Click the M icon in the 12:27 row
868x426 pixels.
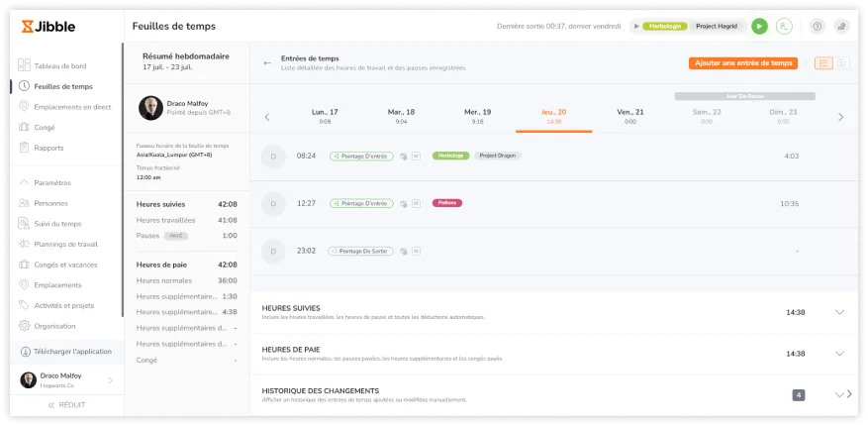417,203
